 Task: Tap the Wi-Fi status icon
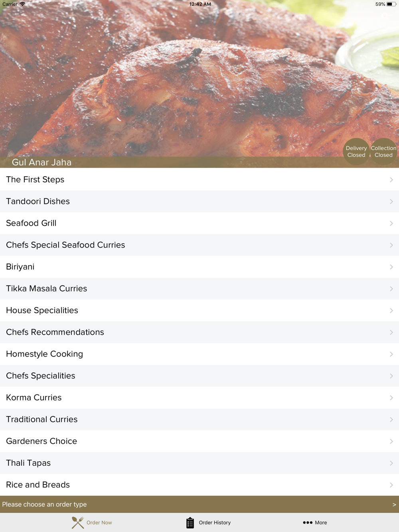tap(23, 4)
